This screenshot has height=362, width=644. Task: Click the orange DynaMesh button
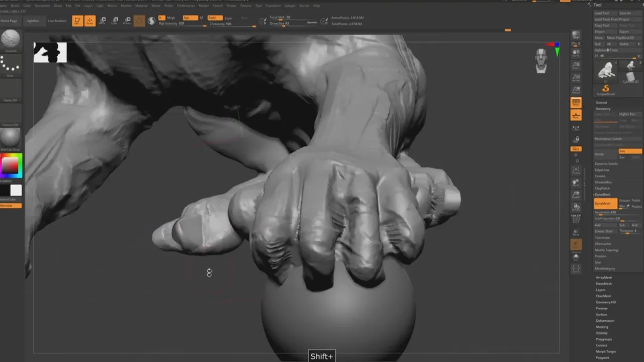[605, 204]
